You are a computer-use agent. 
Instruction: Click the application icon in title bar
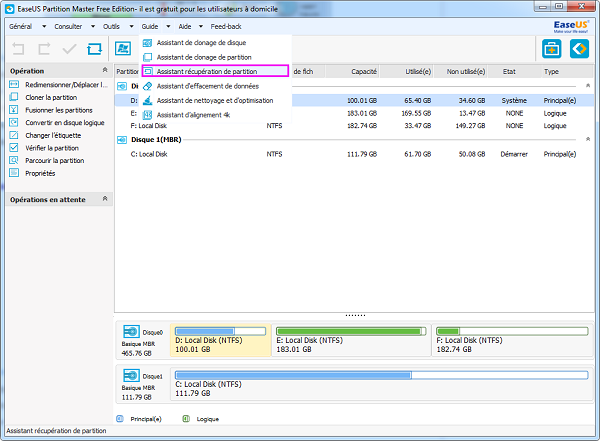pyautogui.click(x=10, y=9)
